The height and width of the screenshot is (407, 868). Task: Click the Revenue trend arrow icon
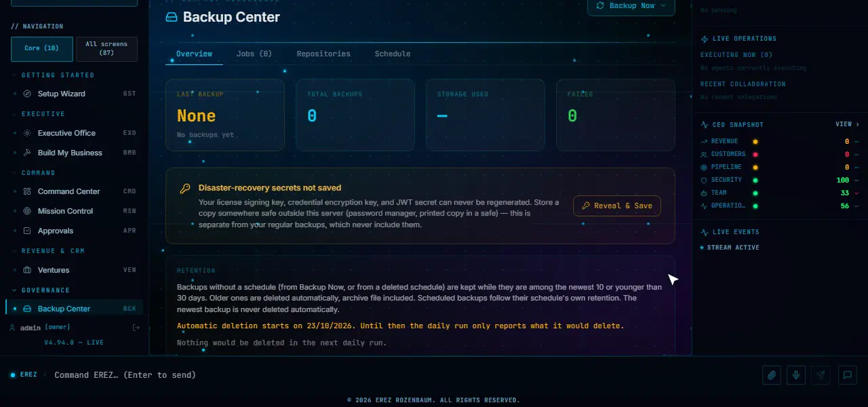704,141
